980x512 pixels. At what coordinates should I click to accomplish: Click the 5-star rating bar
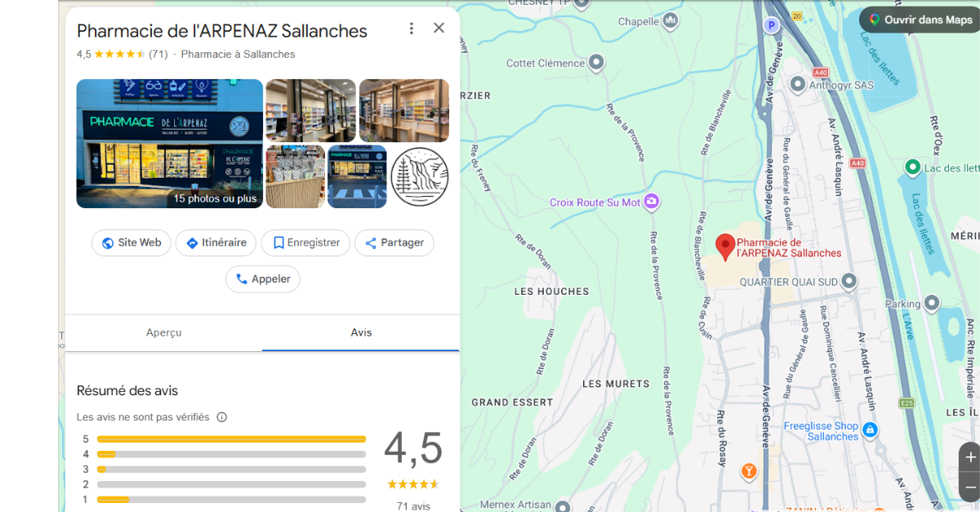coord(231,439)
